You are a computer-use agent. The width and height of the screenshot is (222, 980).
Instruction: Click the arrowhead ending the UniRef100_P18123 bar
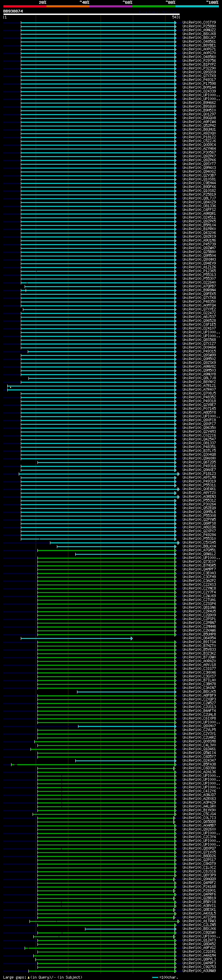pyautogui.click(x=178, y=473)
